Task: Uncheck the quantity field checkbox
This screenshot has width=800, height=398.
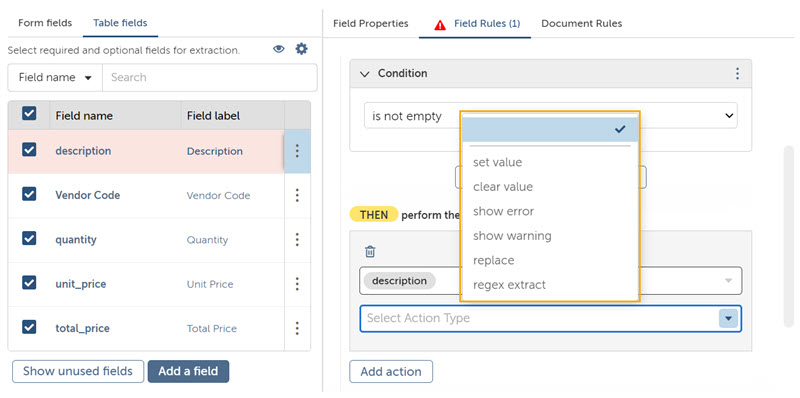Action: 30,238
